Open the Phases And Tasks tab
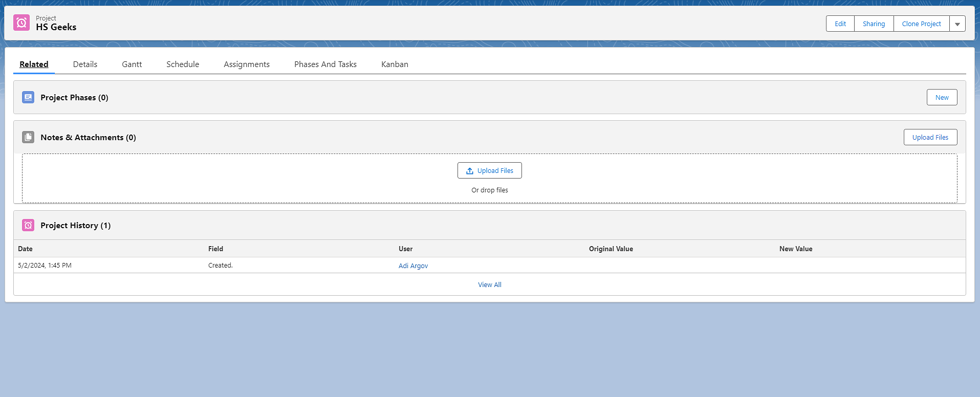 tap(325, 64)
